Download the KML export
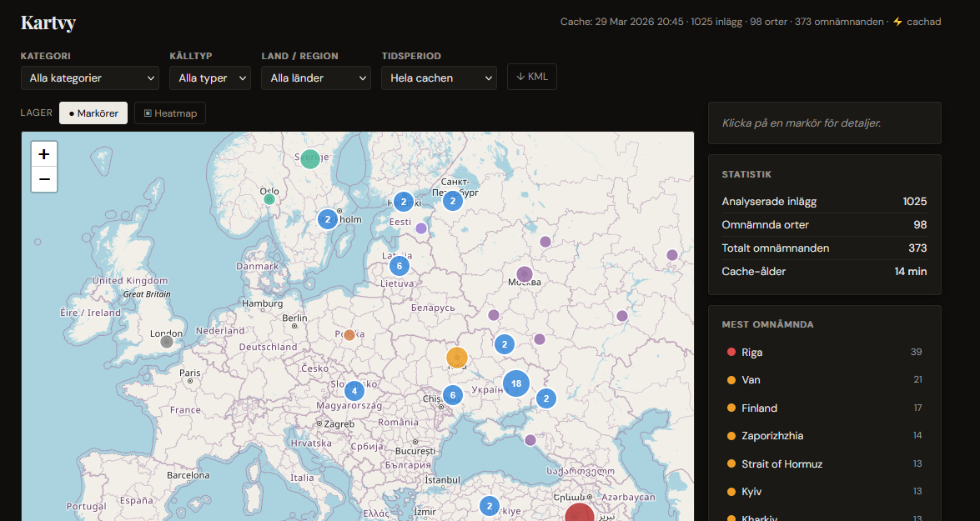The height and width of the screenshot is (521, 980). (x=532, y=77)
